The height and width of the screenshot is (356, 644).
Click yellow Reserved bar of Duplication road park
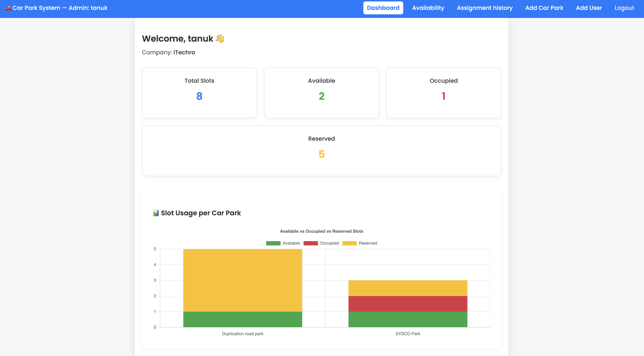pyautogui.click(x=243, y=280)
